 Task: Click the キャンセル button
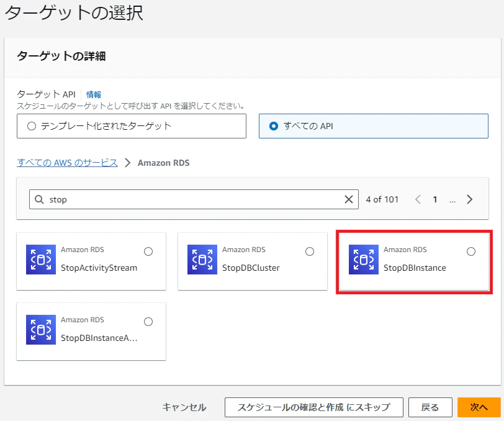coord(184,407)
